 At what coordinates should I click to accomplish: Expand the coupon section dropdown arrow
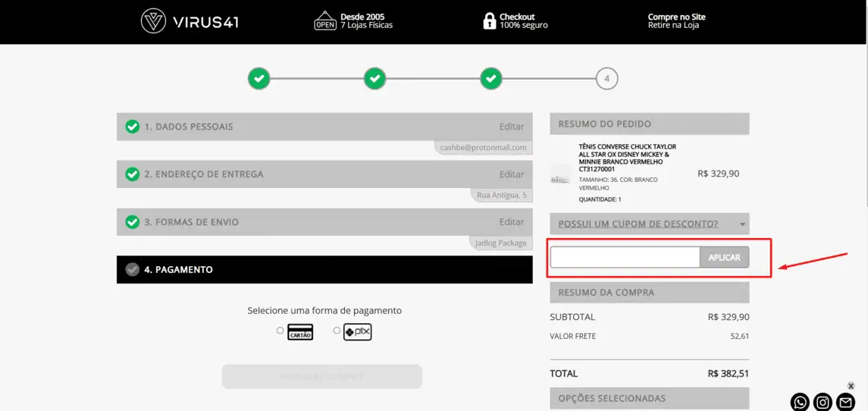coord(742,225)
